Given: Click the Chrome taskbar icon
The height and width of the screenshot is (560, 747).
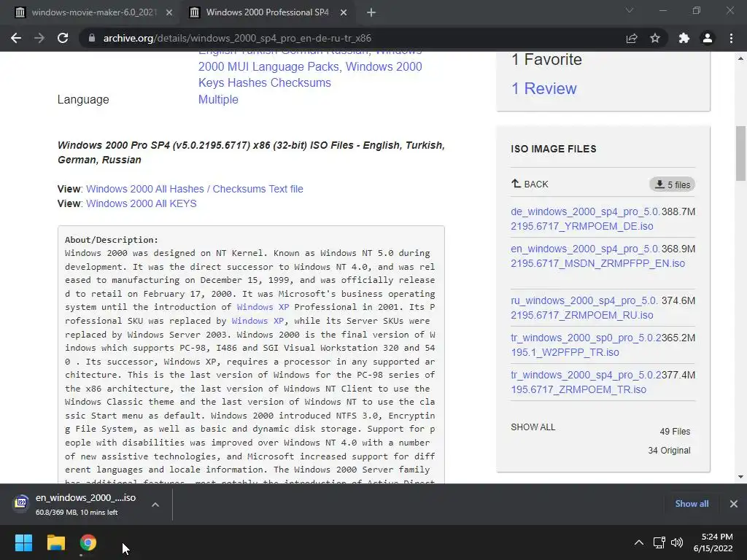Looking at the screenshot, I should click(88, 542).
